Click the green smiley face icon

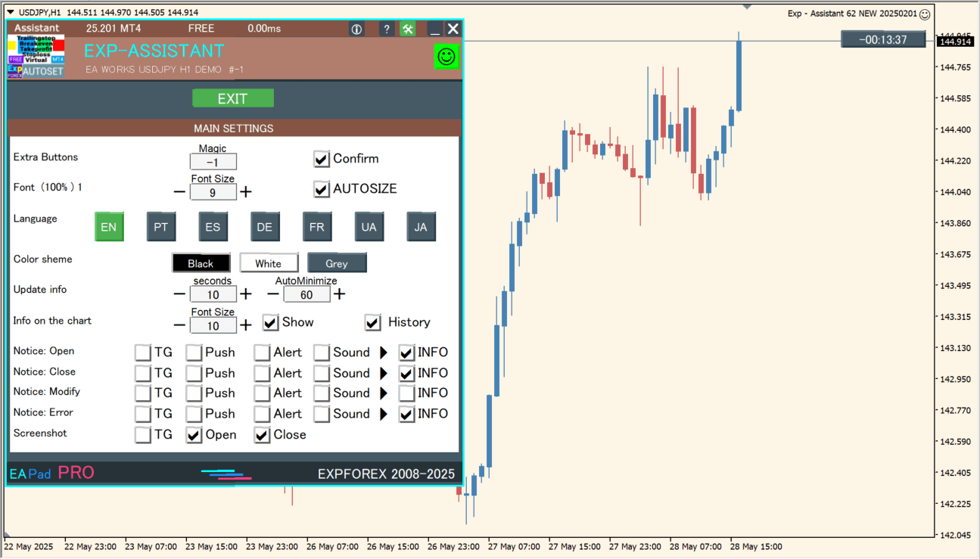coord(447,56)
